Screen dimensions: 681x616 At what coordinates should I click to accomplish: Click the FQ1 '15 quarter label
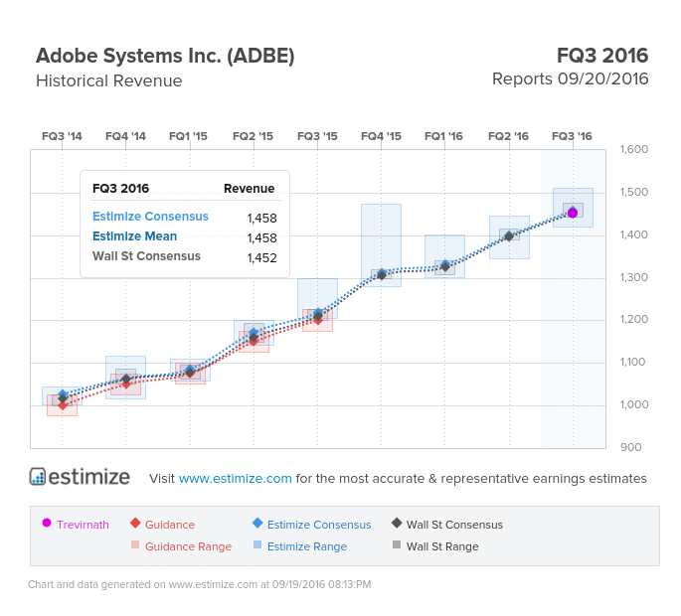pyautogui.click(x=188, y=136)
